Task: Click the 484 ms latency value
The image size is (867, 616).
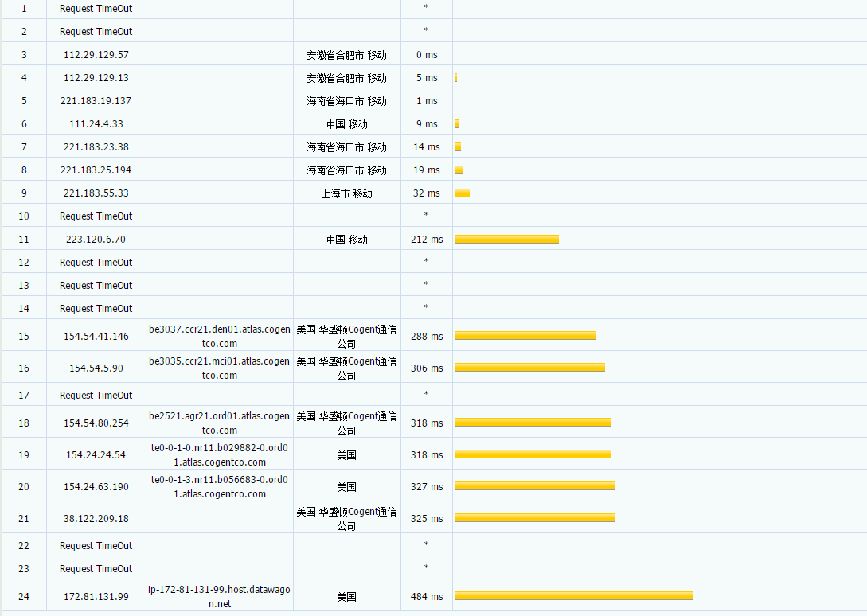Action: coord(427,597)
